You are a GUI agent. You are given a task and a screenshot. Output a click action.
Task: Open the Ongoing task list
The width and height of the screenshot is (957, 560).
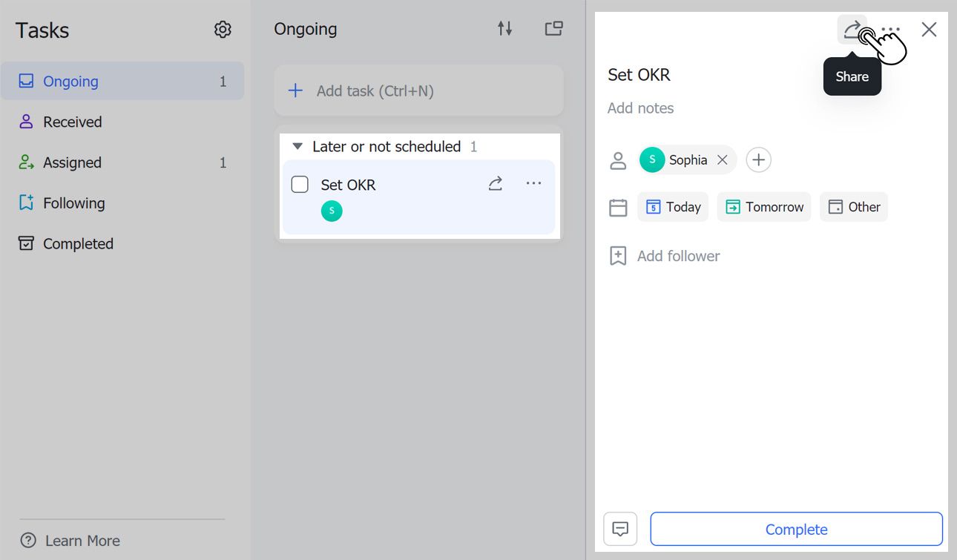coord(122,82)
